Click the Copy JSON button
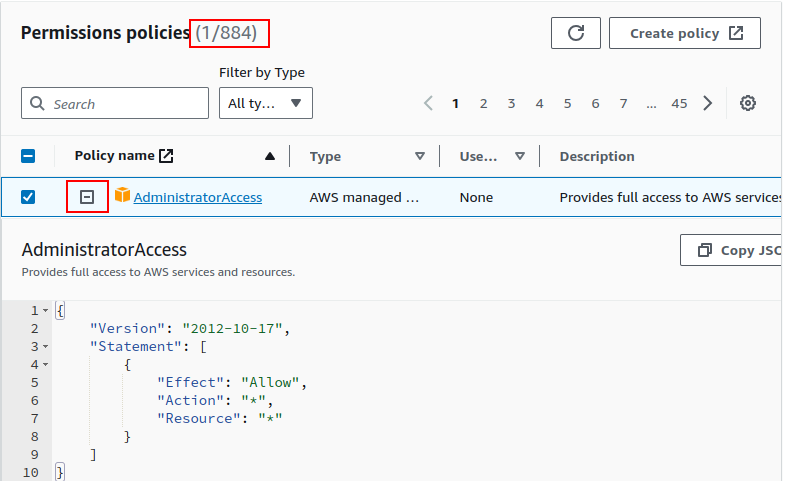 (x=732, y=250)
